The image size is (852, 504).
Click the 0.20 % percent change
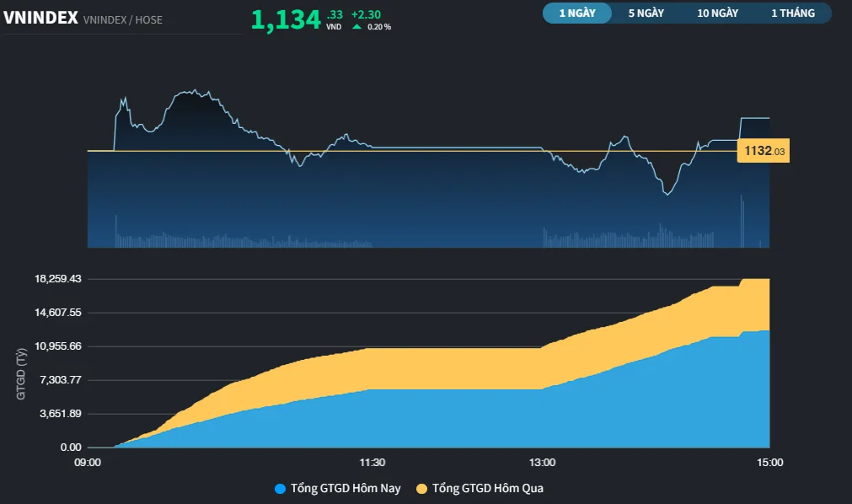(x=379, y=27)
